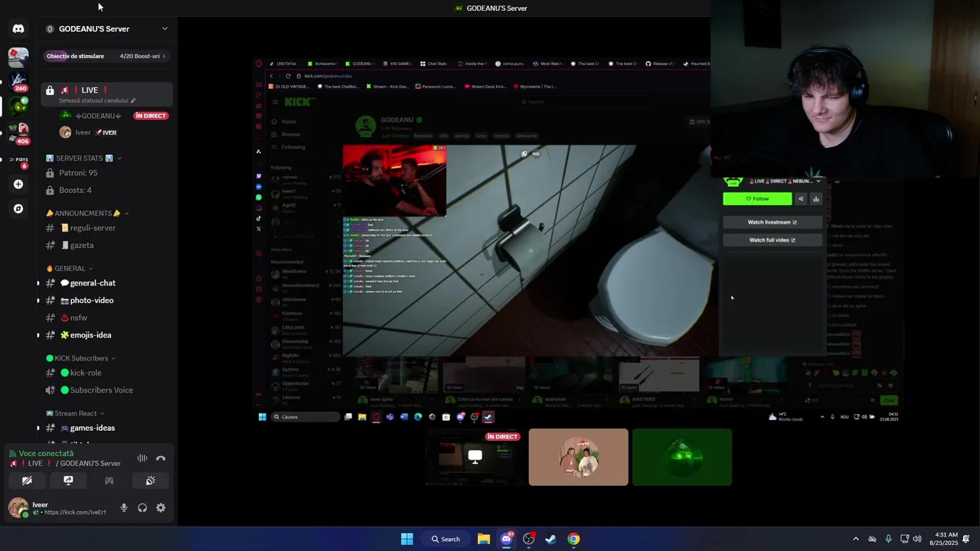Image resolution: width=980 pixels, height=551 pixels.
Task: Add a server with plus icon
Action: (x=18, y=184)
